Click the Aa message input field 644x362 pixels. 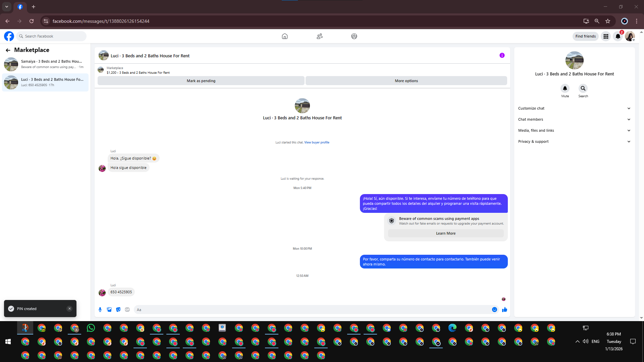(312, 310)
